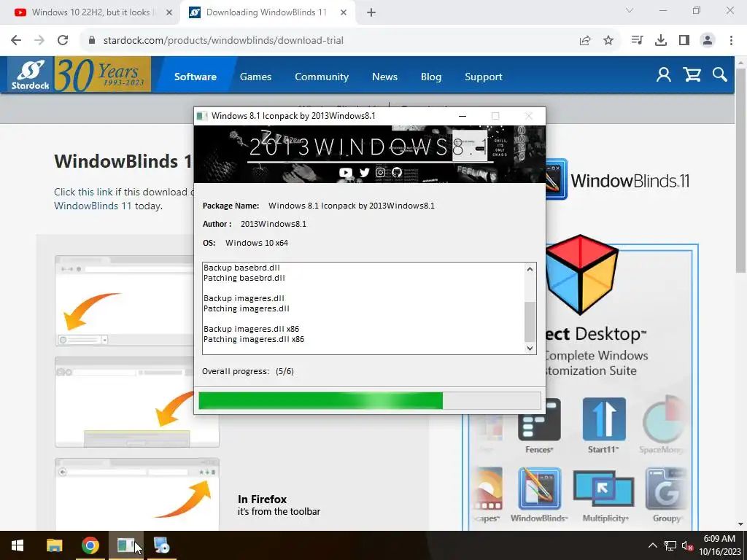Image resolution: width=747 pixels, height=560 pixels.
Task: Minimize the Windows 8.1 Iconpack installer
Action: [x=462, y=116]
